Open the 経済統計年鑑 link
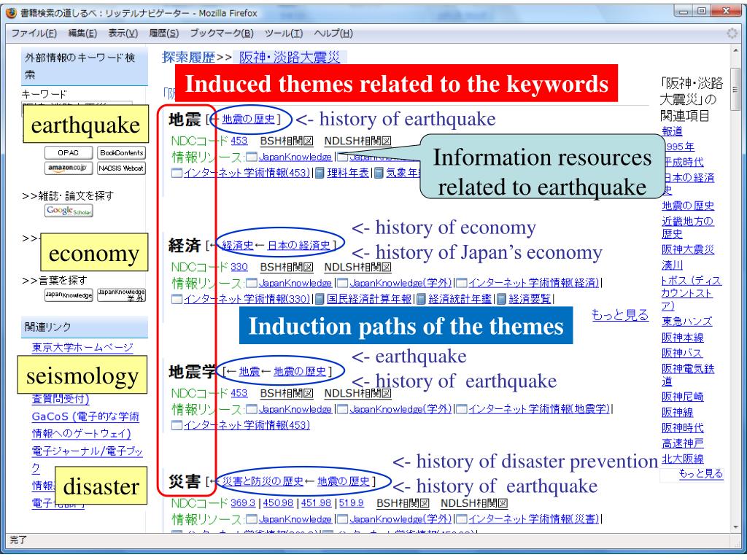The width and height of the screenshot is (747, 560). click(x=460, y=299)
